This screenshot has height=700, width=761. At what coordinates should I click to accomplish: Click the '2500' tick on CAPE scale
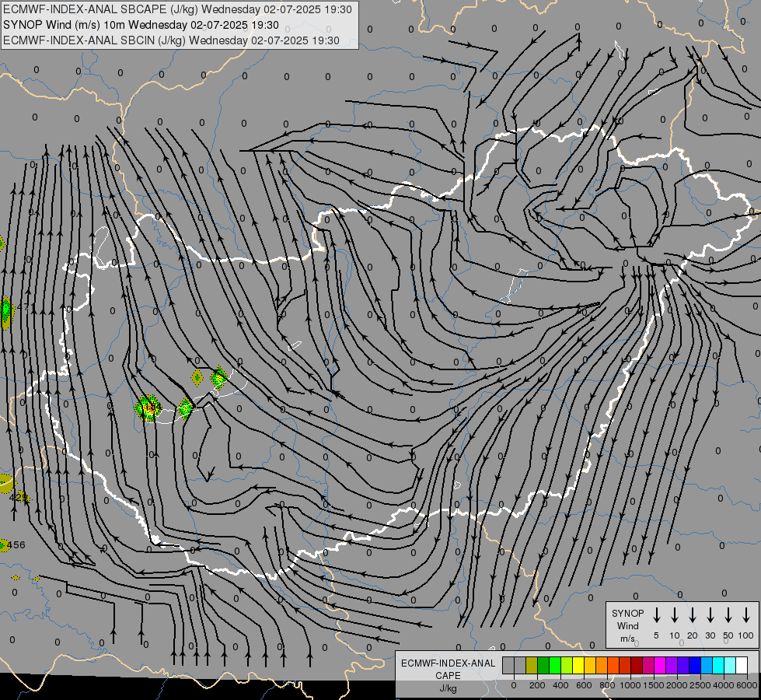[x=700, y=685]
